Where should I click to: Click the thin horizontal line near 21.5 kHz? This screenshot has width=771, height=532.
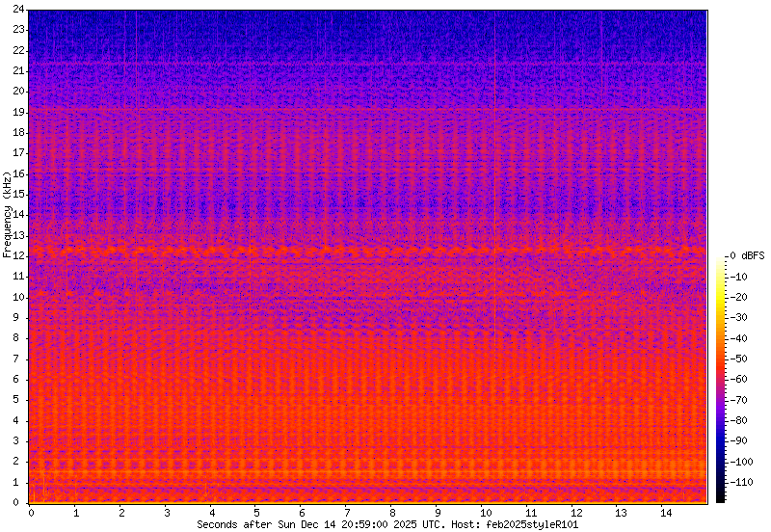366,64
